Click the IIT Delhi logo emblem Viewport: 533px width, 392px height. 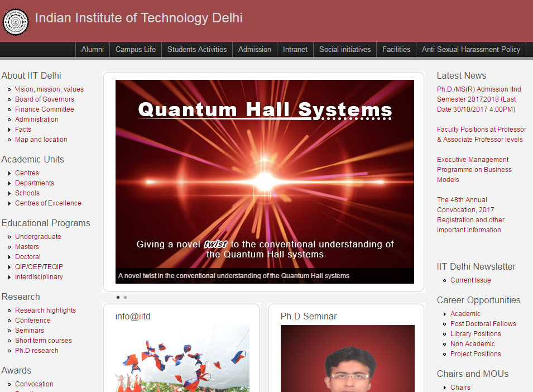point(16,22)
